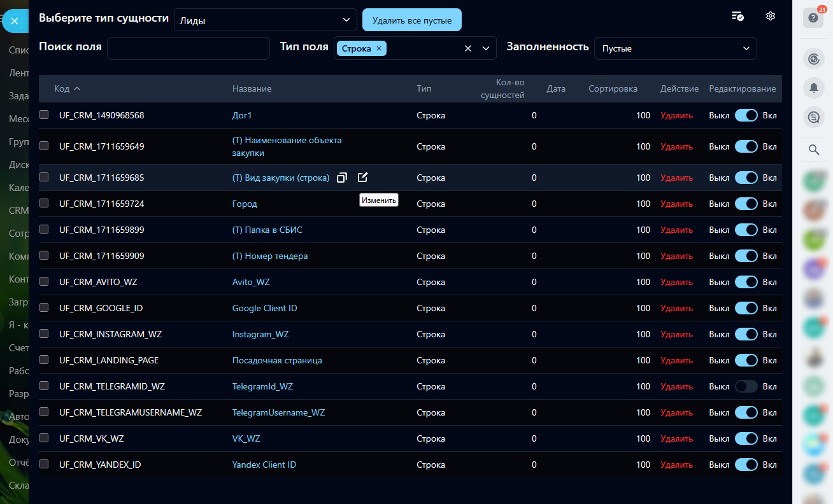Click the edit icon next to Вид закупки
This screenshot has height=504, width=833.
pos(362,178)
